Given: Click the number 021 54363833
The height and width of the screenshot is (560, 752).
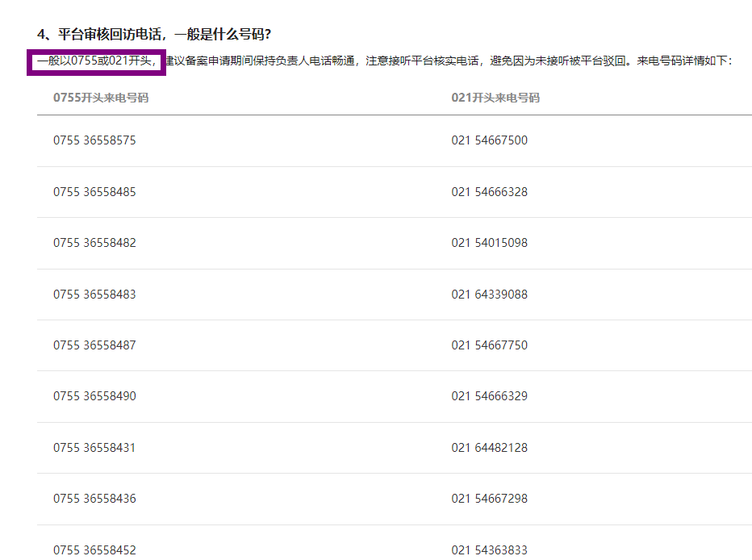Looking at the screenshot, I should tap(489, 550).
